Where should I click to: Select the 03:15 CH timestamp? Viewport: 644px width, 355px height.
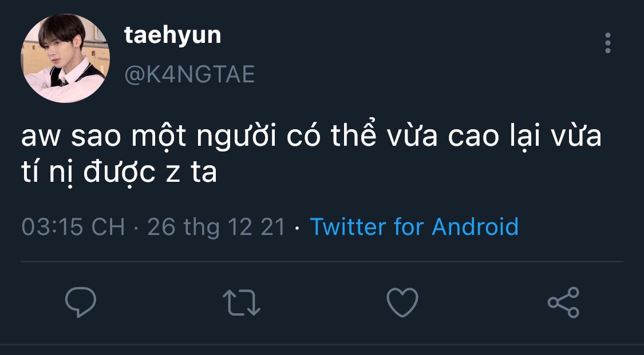click(x=73, y=227)
